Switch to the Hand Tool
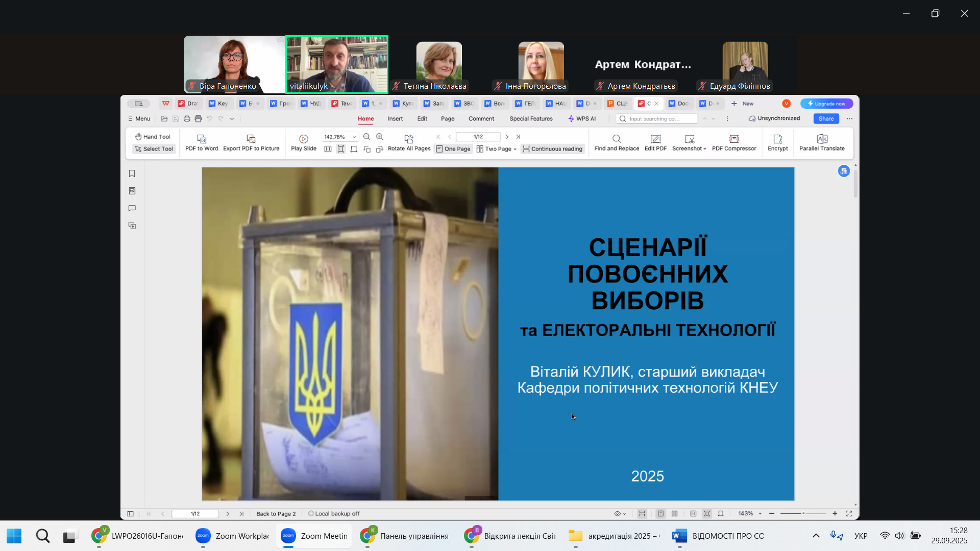Image resolution: width=980 pixels, height=551 pixels. click(x=153, y=137)
